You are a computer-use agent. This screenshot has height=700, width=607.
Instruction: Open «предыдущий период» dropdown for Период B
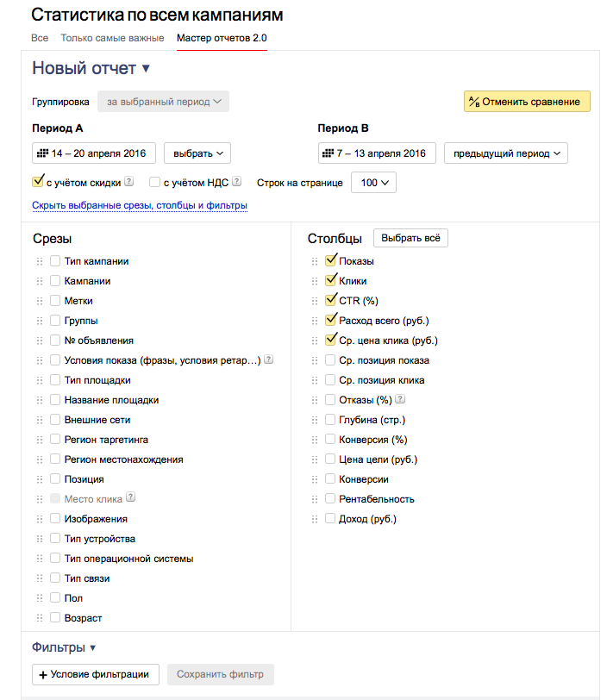(x=505, y=153)
